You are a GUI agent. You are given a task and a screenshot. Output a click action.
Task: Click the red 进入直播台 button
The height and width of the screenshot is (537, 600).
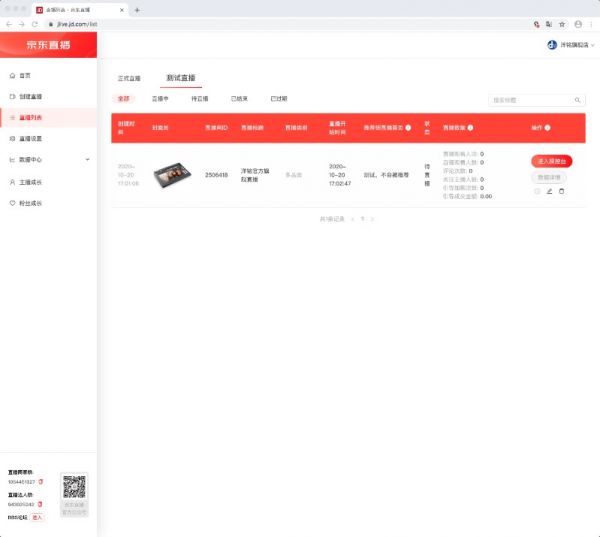[551, 161]
